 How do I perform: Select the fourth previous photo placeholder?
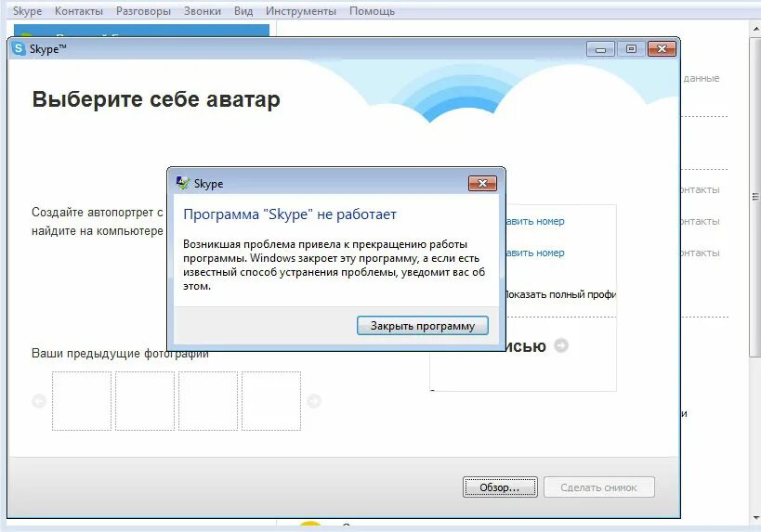(x=271, y=401)
